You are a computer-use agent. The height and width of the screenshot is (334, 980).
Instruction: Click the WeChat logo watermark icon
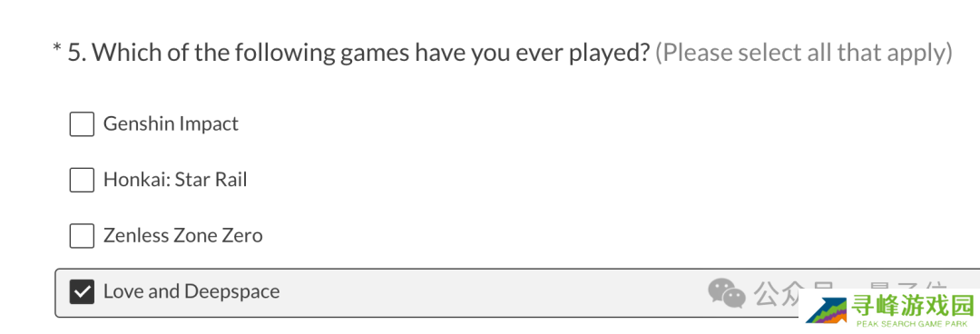point(727,293)
